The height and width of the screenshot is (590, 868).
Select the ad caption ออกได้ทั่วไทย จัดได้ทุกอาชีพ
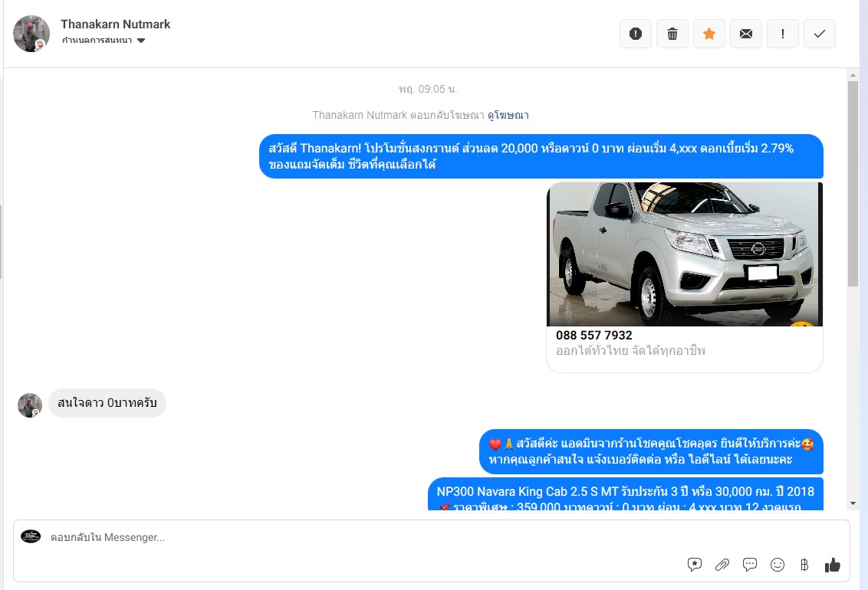[x=630, y=351]
